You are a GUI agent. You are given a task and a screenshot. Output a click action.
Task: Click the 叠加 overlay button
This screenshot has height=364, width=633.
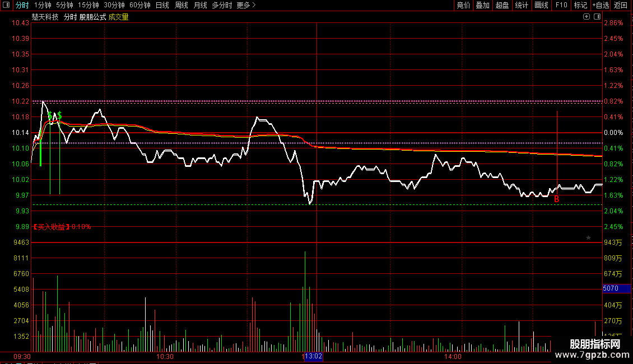tap(482, 5)
